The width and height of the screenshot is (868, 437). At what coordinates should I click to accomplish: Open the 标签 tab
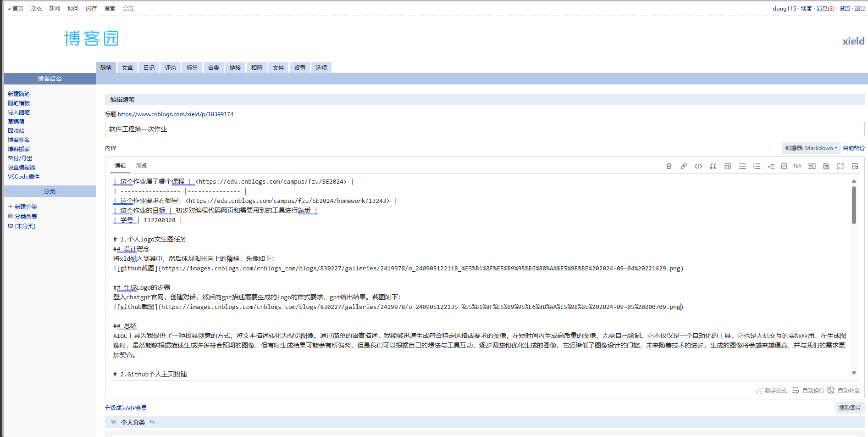tap(192, 67)
